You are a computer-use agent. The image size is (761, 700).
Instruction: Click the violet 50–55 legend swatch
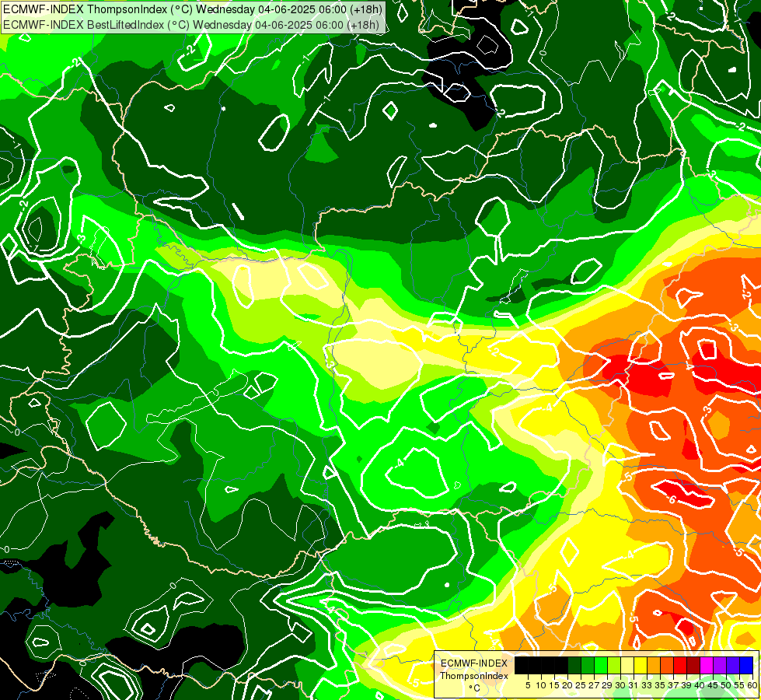[733, 665]
